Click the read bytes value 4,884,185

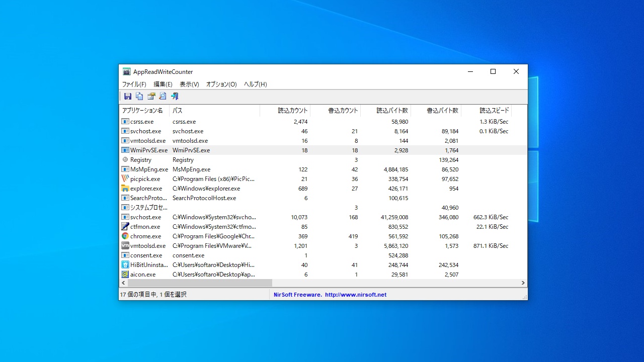395,169
